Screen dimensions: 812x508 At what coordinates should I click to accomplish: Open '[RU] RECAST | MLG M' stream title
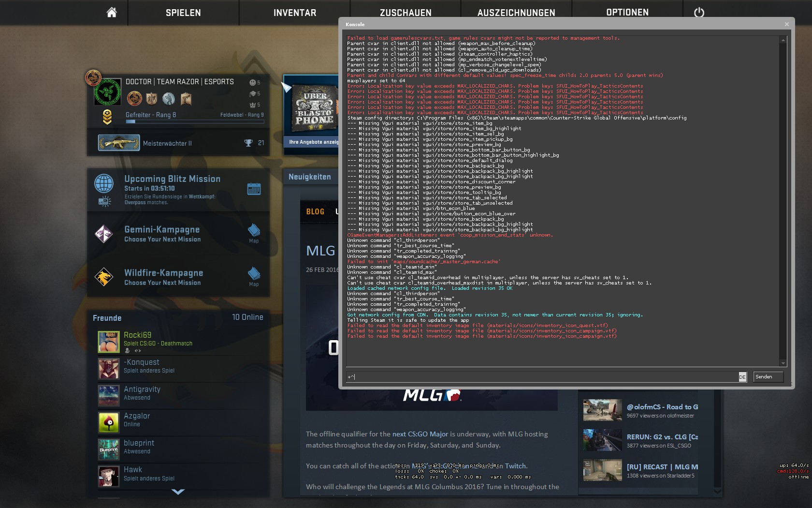662,467
